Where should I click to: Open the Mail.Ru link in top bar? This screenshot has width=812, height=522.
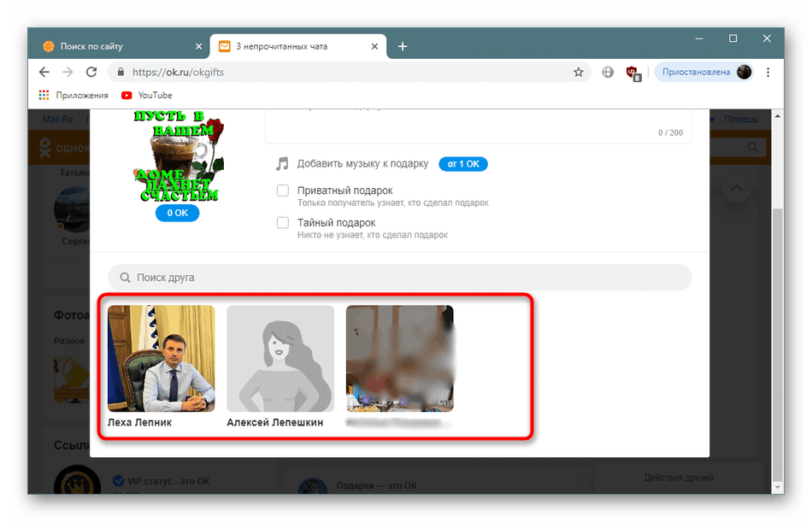57,119
